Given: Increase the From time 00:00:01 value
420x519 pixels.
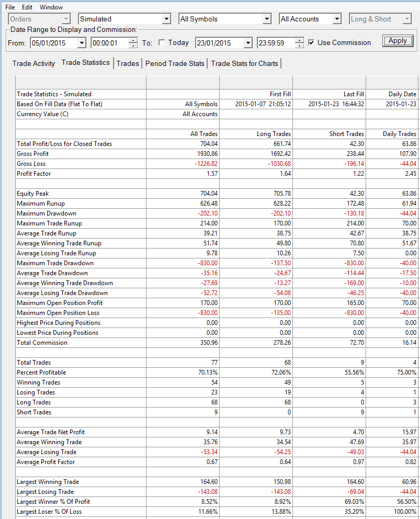Looking at the screenshot, I should [x=133, y=40].
